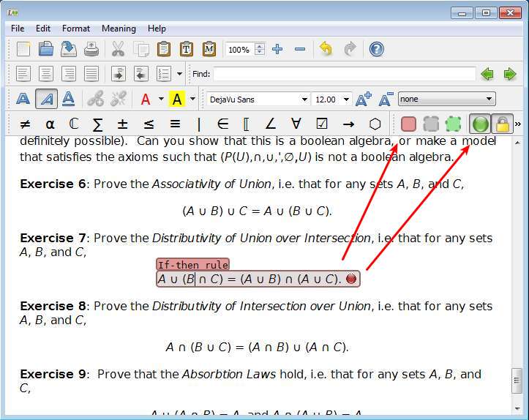Click the copy icon
This screenshot has height=420, width=529.
coord(141,49)
